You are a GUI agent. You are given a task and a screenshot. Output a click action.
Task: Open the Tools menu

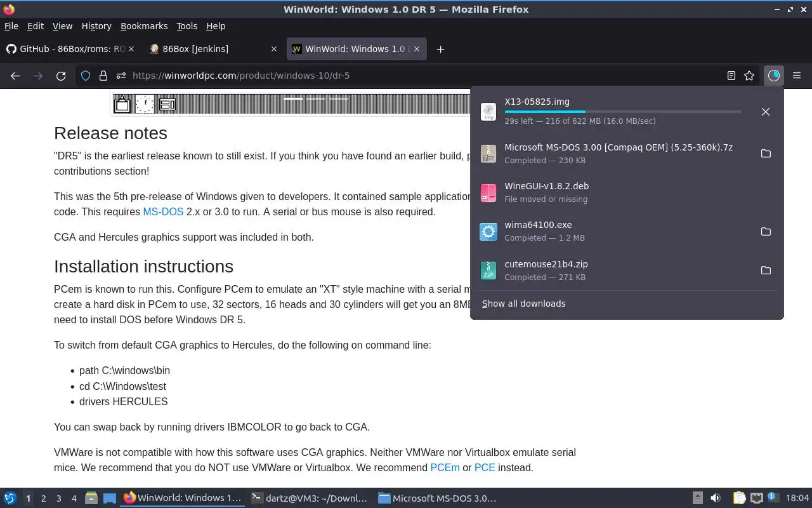pyautogui.click(x=187, y=26)
